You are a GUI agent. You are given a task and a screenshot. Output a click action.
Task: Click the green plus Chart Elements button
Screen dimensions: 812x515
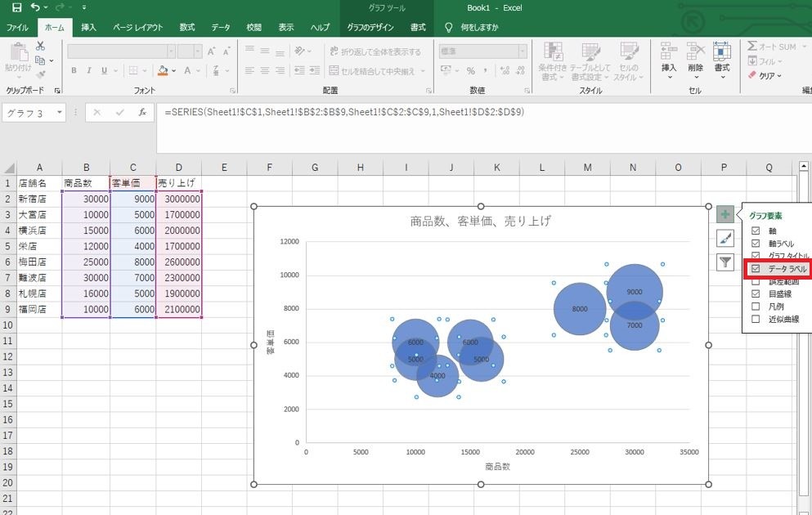[725, 213]
